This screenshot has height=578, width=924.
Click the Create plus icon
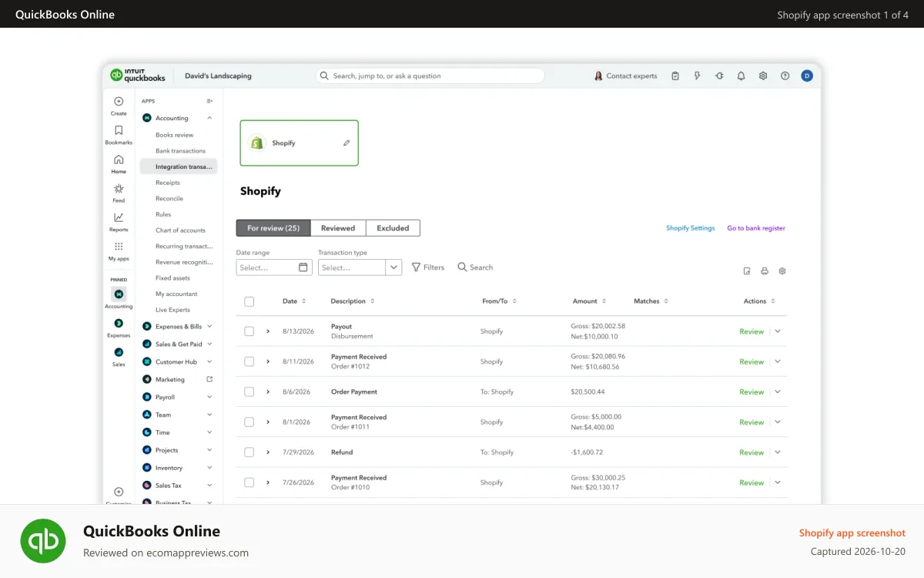click(119, 101)
